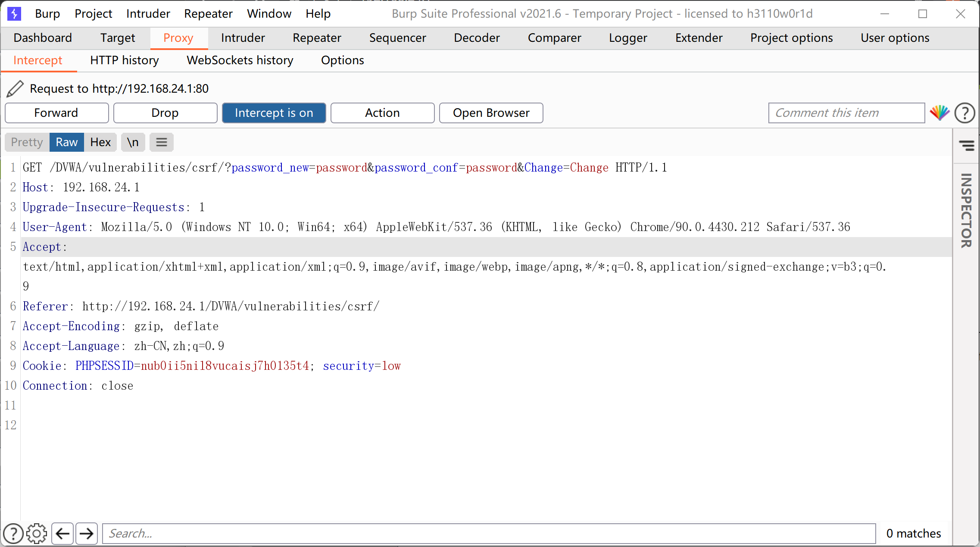Click the Comment this item field
Image resolution: width=980 pixels, height=547 pixels.
pos(846,113)
